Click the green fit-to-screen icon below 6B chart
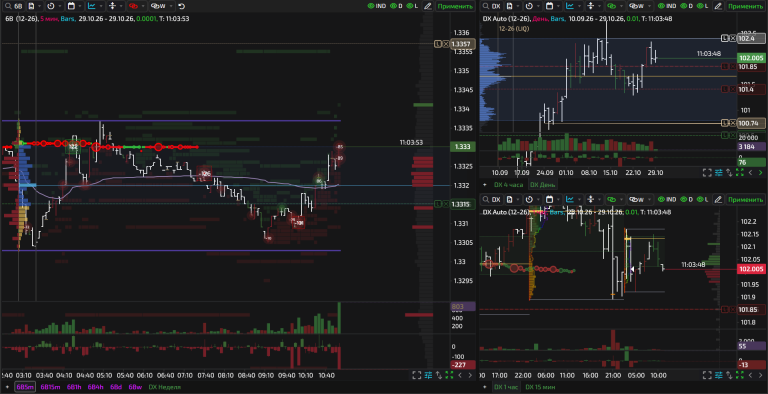This screenshot has width=768, height=394. click(x=449, y=375)
